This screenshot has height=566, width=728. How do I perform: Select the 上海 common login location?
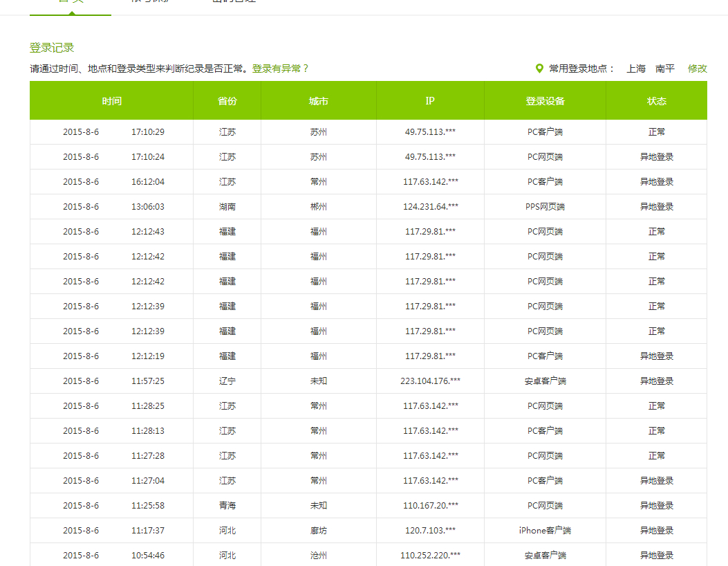(636, 69)
